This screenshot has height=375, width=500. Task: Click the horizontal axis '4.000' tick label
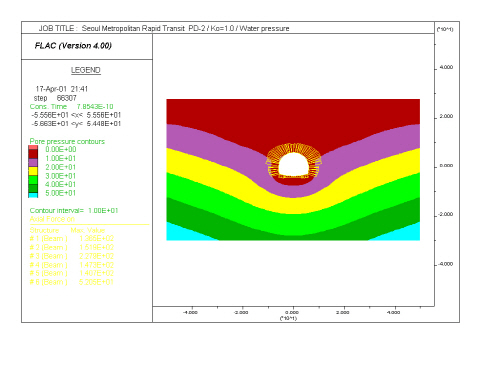pos(393,313)
